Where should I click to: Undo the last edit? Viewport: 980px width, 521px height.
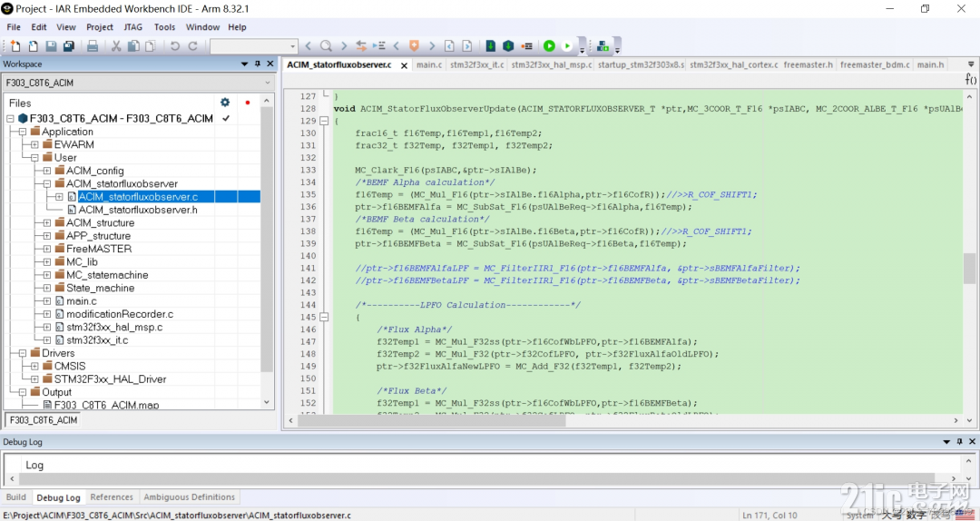click(175, 45)
